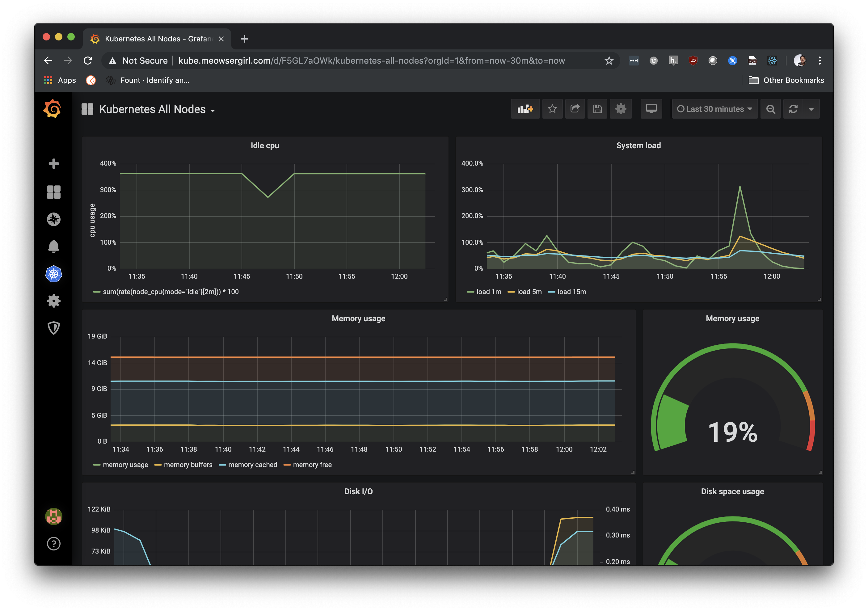
Task: Click the React DevTools extension icon
Action: pos(772,61)
